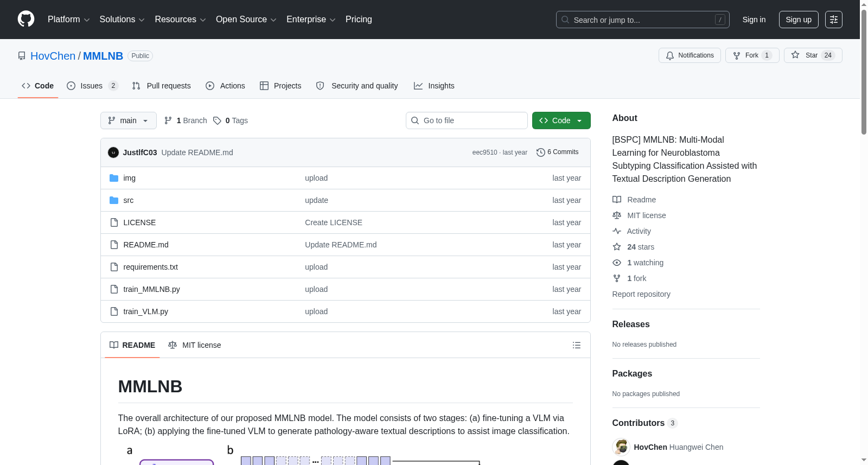The width and height of the screenshot is (868, 465).
Task: View 1 Branch list
Action: tap(186, 120)
